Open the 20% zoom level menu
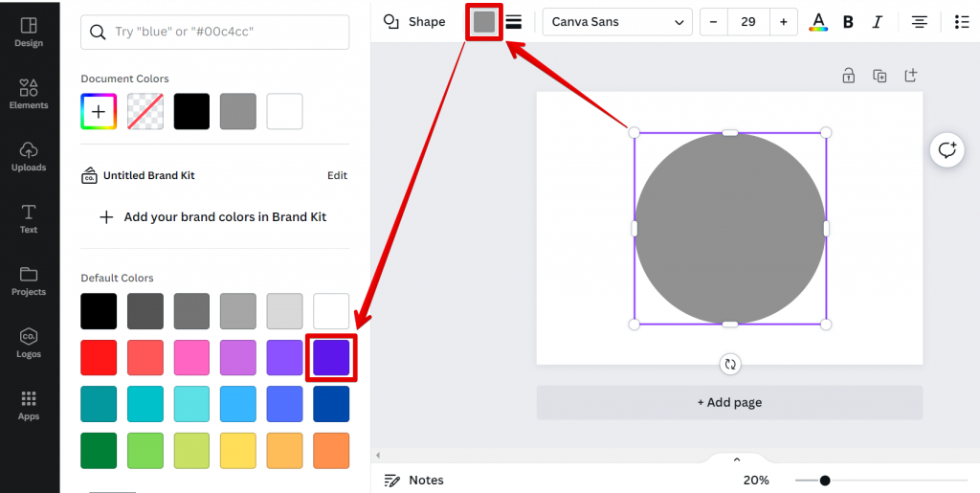This screenshot has width=980, height=493. point(756,480)
